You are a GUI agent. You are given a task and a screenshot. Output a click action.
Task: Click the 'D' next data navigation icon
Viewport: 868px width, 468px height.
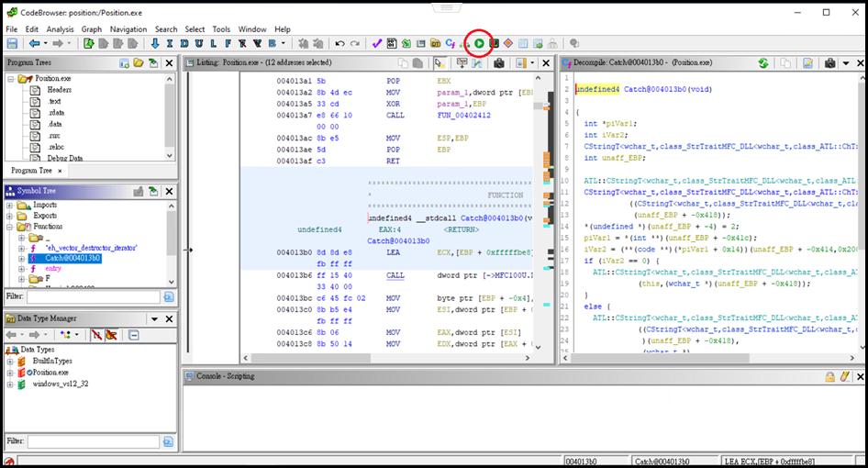pyautogui.click(x=184, y=43)
